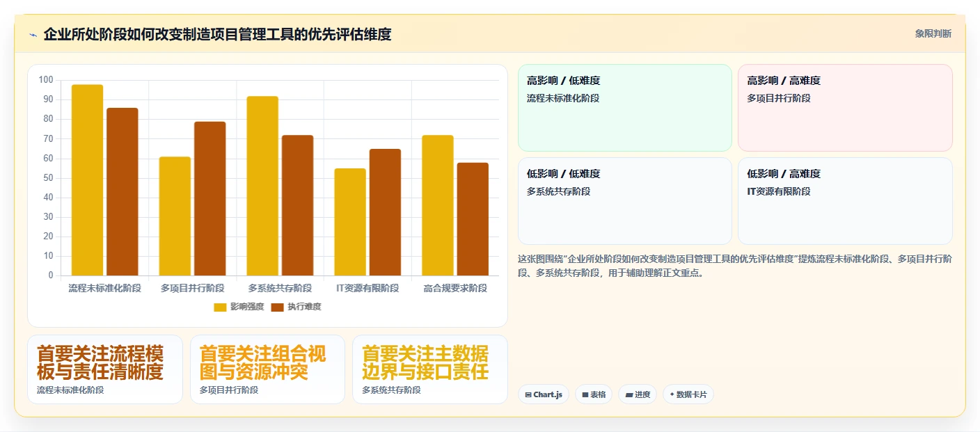Screen dimensions: 980x432
Task: Open the 低影响 / 高难度 quadrant card
Action: click(x=845, y=201)
